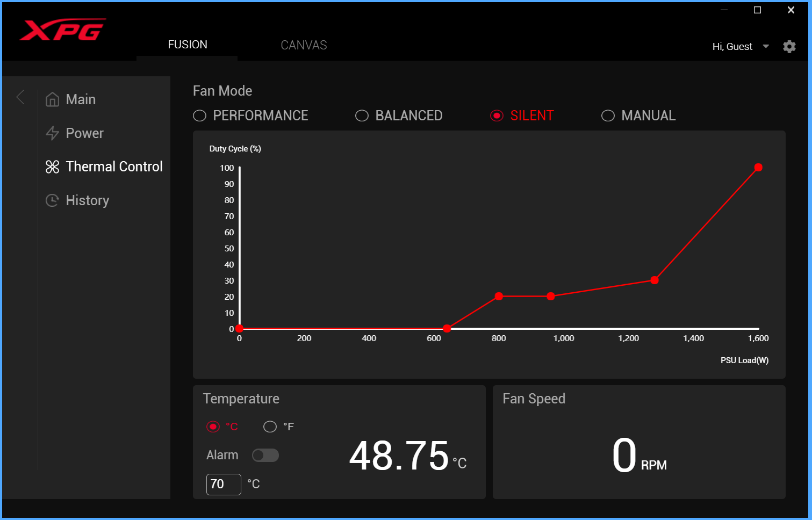
Task: Choose Celsius temperature unit
Action: 213,427
